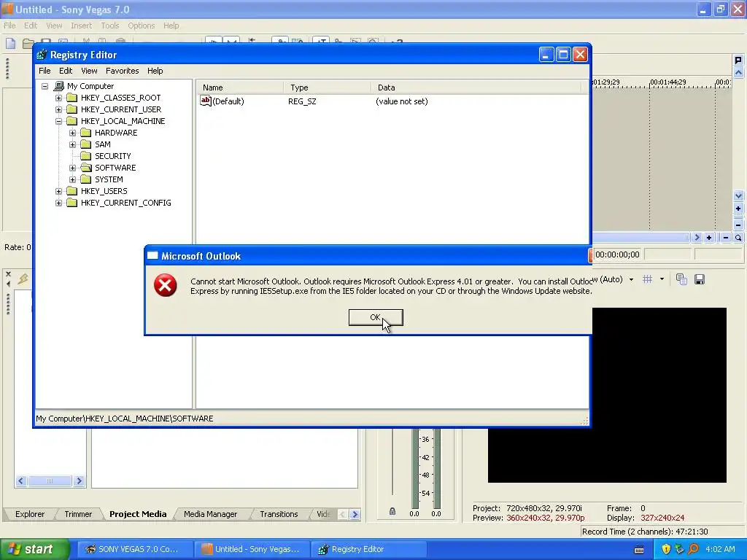Open the Tools menu in Sony Vegas
This screenshot has height=560, width=747.
tap(110, 26)
